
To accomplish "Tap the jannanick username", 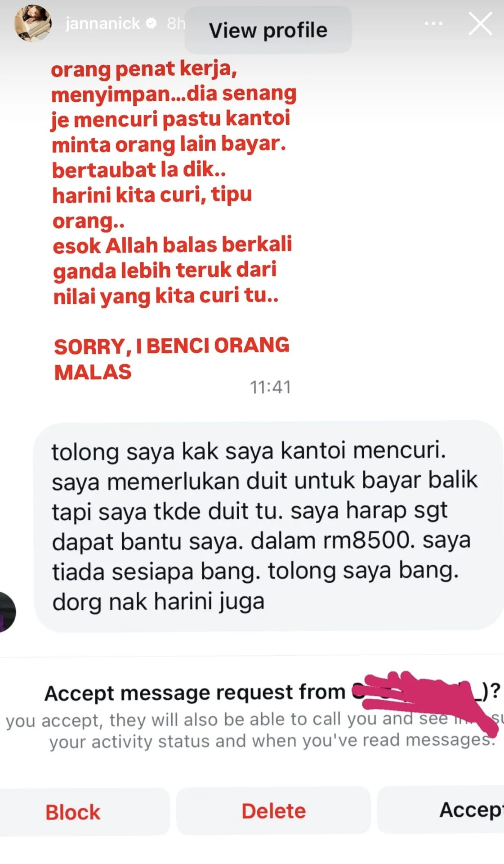I will point(103,23).
